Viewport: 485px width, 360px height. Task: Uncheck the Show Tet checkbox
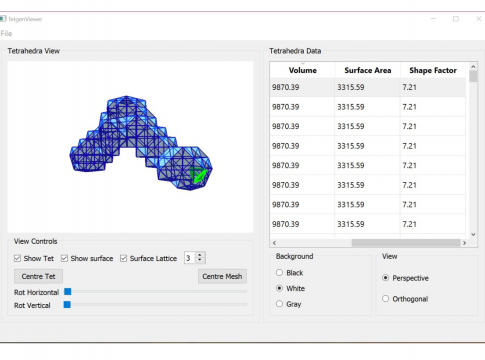pos(17,258)
